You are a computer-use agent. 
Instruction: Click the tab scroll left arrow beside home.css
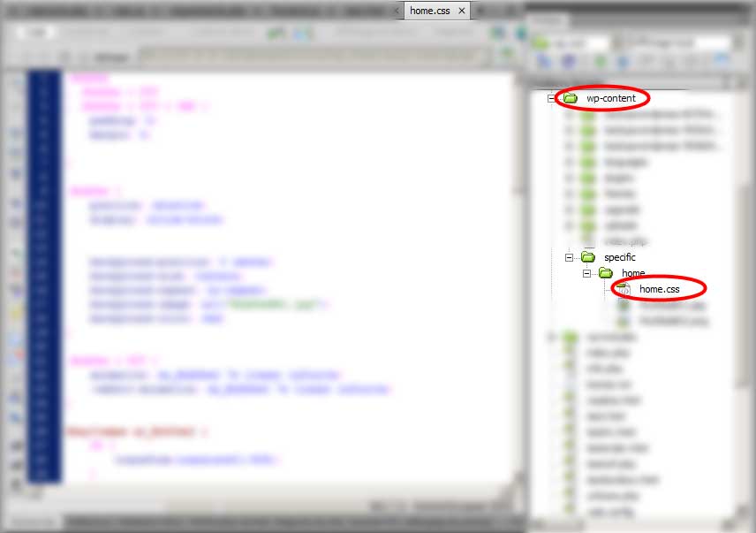pyautogui.click(x=397, y=11)
